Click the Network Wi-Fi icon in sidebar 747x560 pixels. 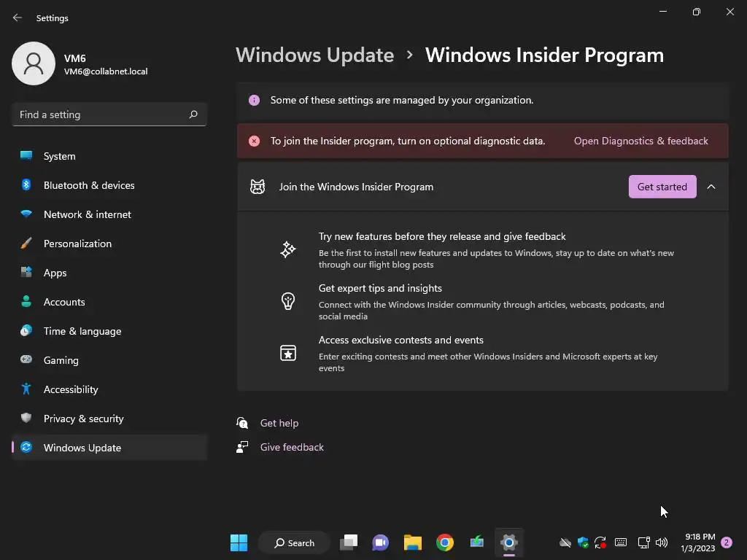coord(26,214)
